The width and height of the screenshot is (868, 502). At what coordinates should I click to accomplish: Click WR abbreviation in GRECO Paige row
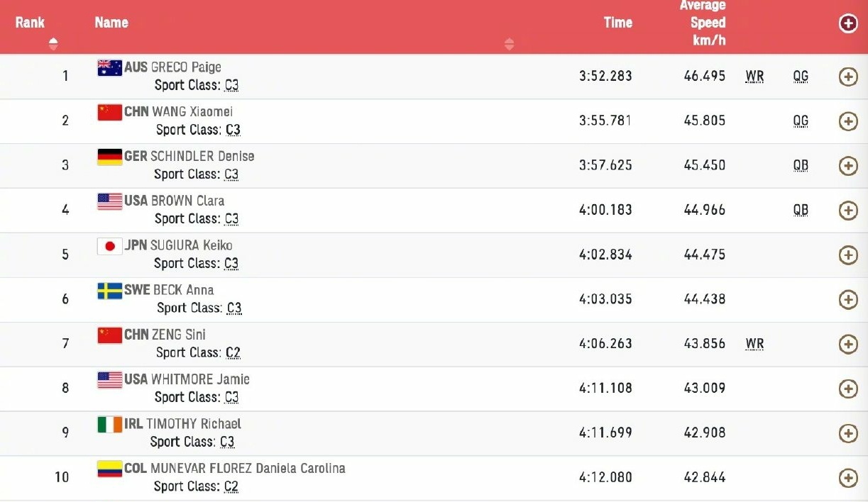[x=754, y=77]
